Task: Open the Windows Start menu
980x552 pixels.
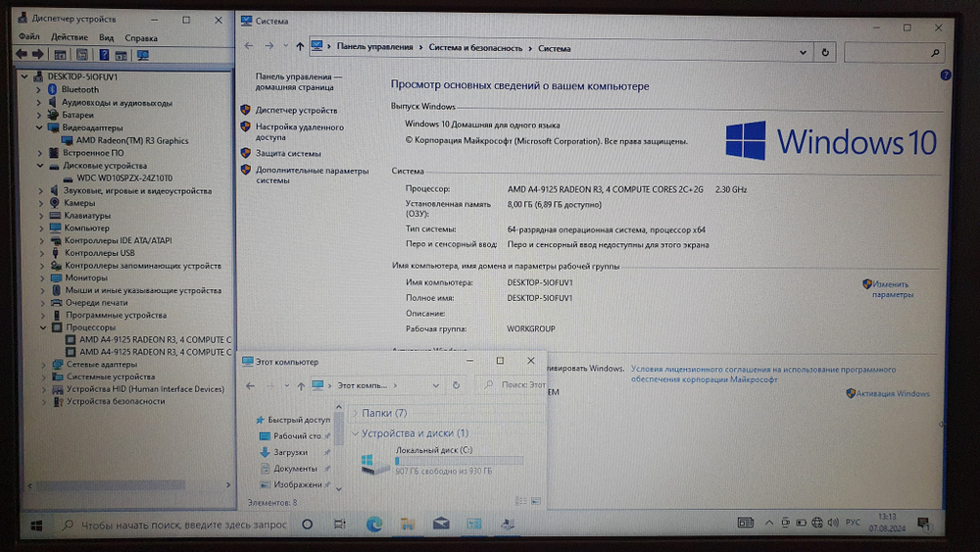Action: 36,526
